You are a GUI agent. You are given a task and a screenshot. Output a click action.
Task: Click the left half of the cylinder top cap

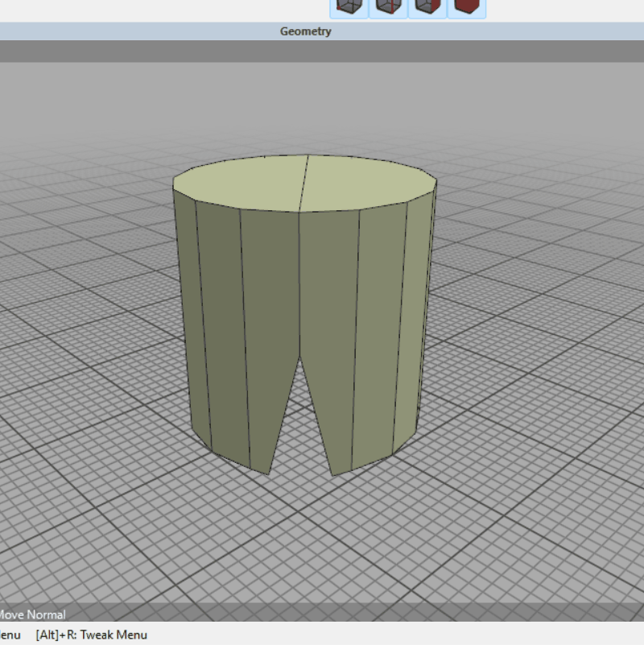click(x=242, y=183)
